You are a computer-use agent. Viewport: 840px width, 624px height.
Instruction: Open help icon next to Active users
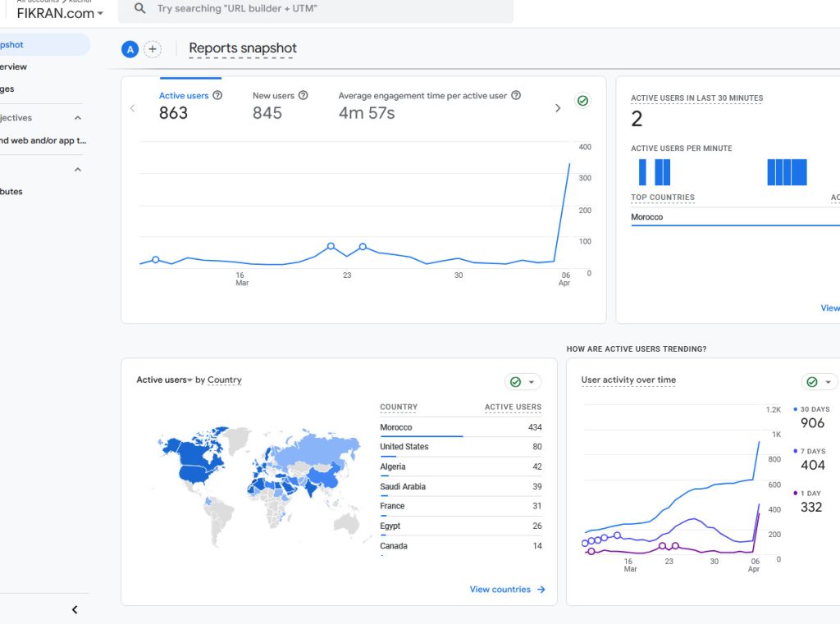[x=217, y=95]
